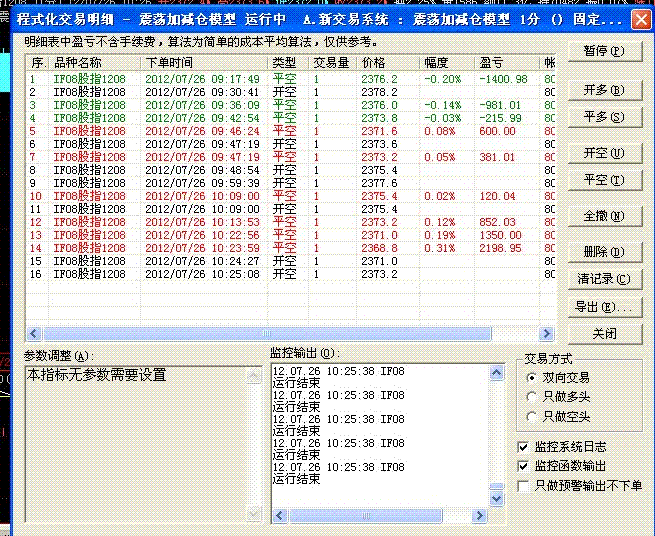Click the 监控输出 right scroll arrow
655x536 pixels.
point(479,516)
